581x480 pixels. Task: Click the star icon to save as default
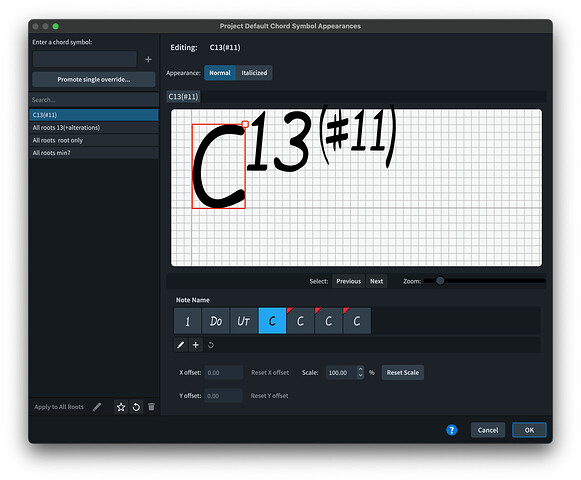coord(121,407)
